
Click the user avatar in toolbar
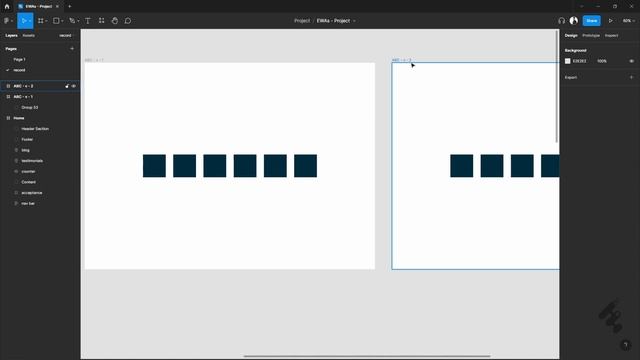[x=573, y=20]
